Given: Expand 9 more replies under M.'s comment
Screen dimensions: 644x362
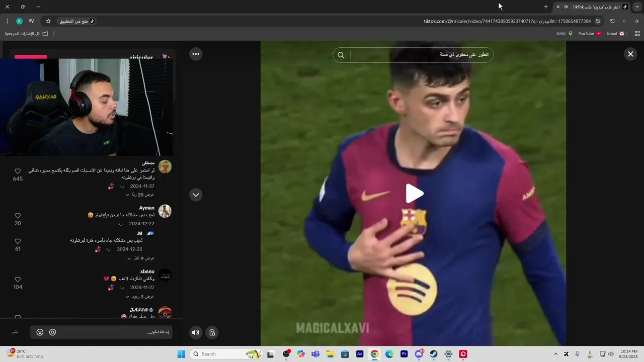Looking at the screenshot, I should (140, 258).
